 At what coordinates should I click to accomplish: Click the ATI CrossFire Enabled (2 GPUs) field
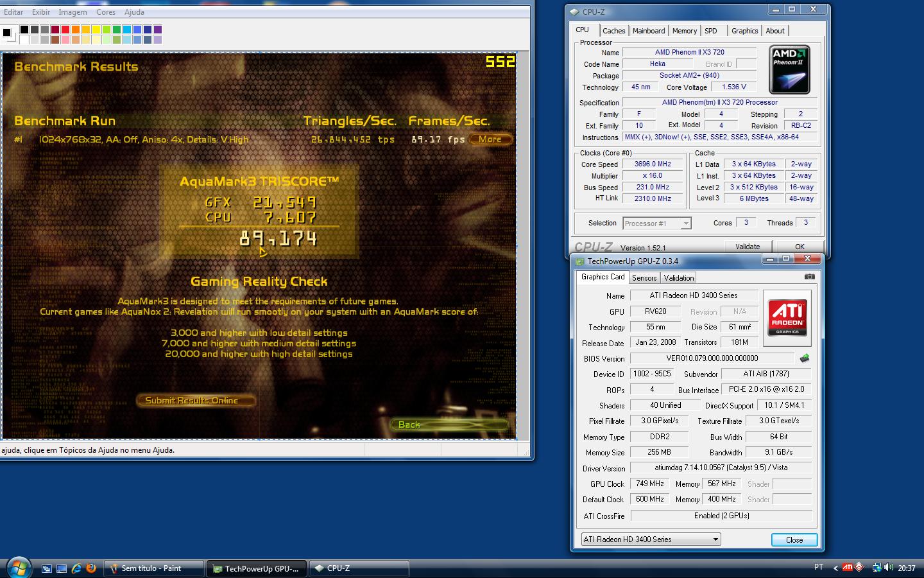point(721,516)
